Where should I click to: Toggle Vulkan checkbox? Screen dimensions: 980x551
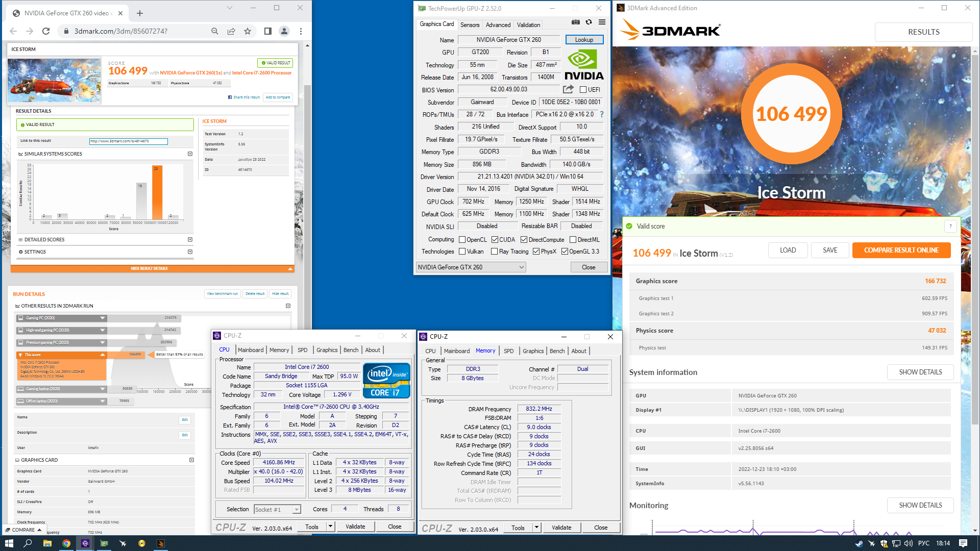tap(462, 251)
